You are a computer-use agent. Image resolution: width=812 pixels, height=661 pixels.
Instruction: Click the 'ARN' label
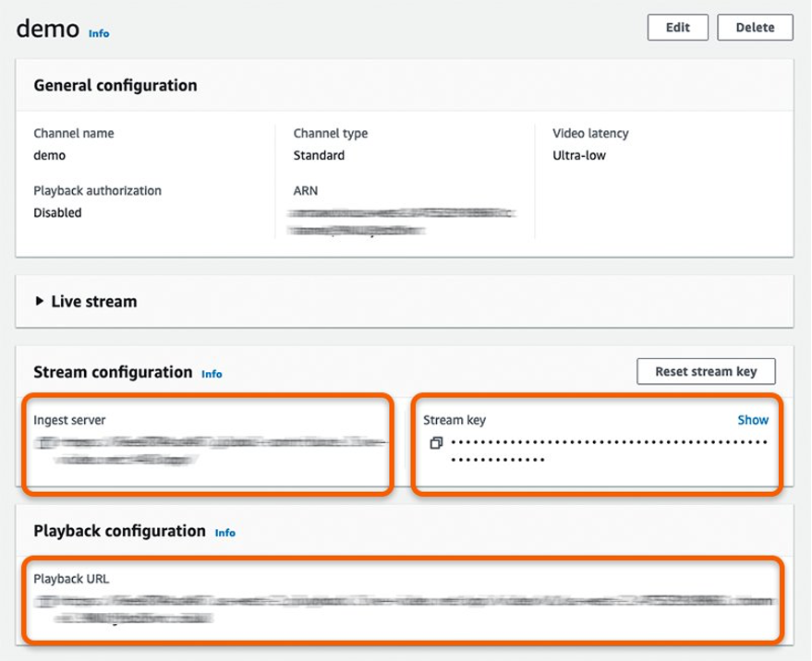click(x=306, y=191)
